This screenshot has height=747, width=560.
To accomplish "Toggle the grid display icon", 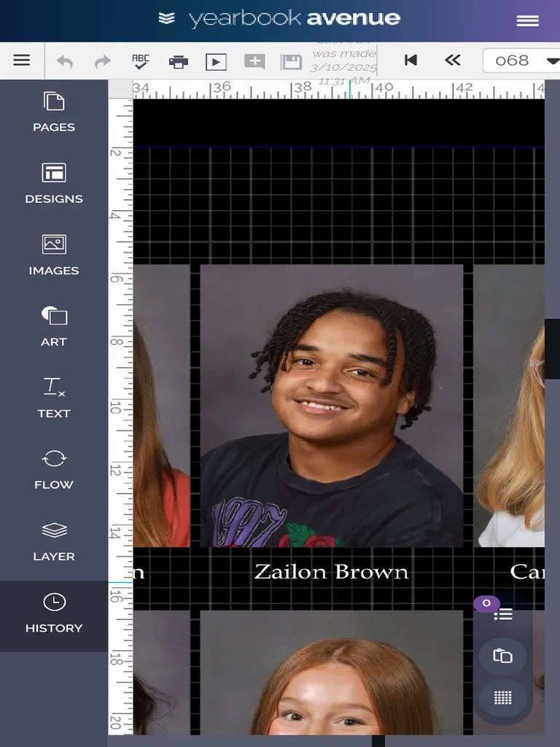I will (502, 698).
